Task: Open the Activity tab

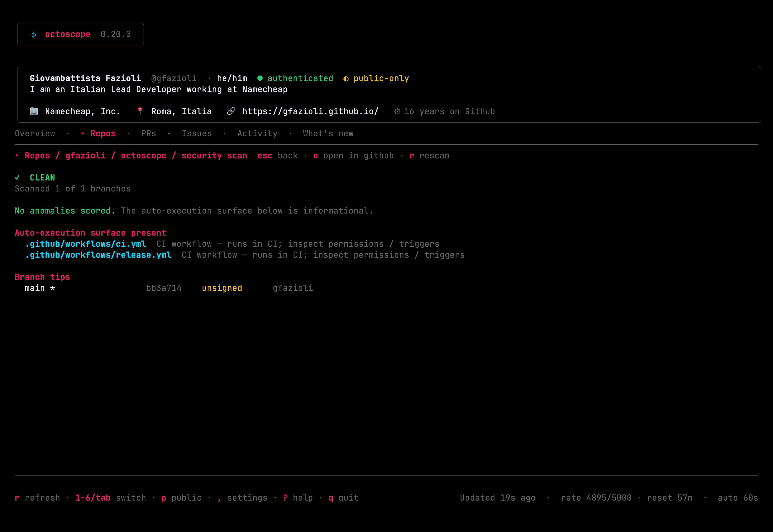Action: (x=257, y=134)
